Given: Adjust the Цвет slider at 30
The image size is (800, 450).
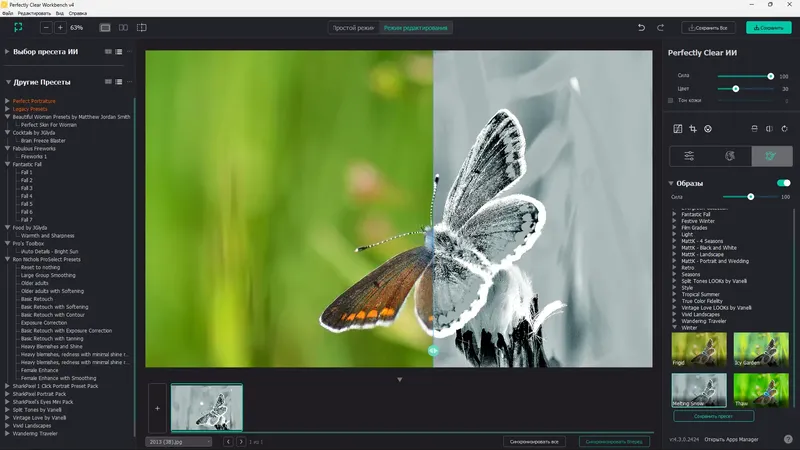Looking at the screenshot, I should (x=735, y=89).
